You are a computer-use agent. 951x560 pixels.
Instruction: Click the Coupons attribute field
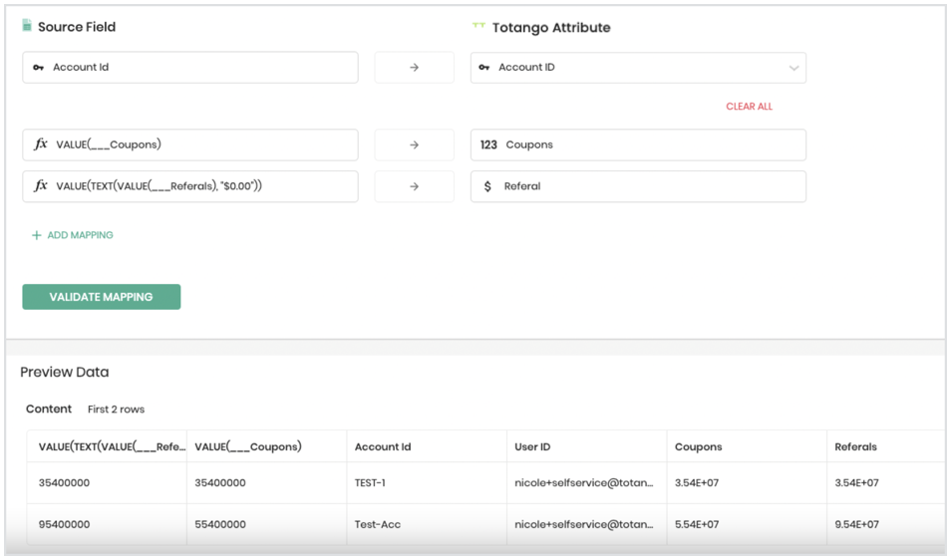pos(638,144)
